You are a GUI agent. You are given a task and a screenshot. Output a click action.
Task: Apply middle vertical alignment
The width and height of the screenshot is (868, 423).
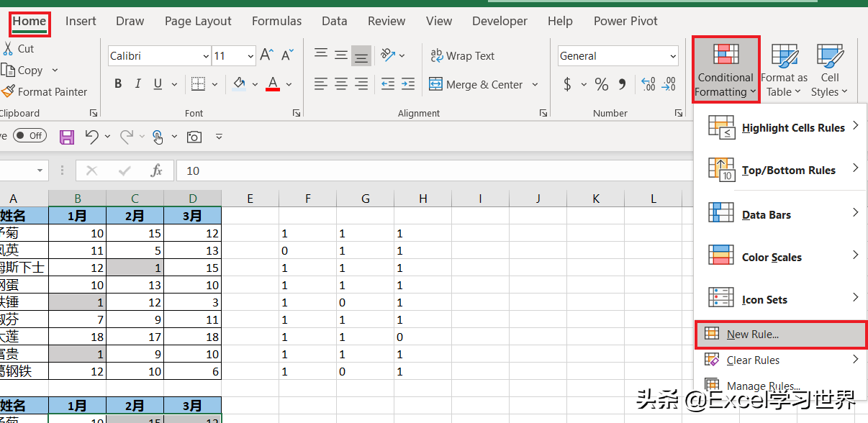[341, 55]
